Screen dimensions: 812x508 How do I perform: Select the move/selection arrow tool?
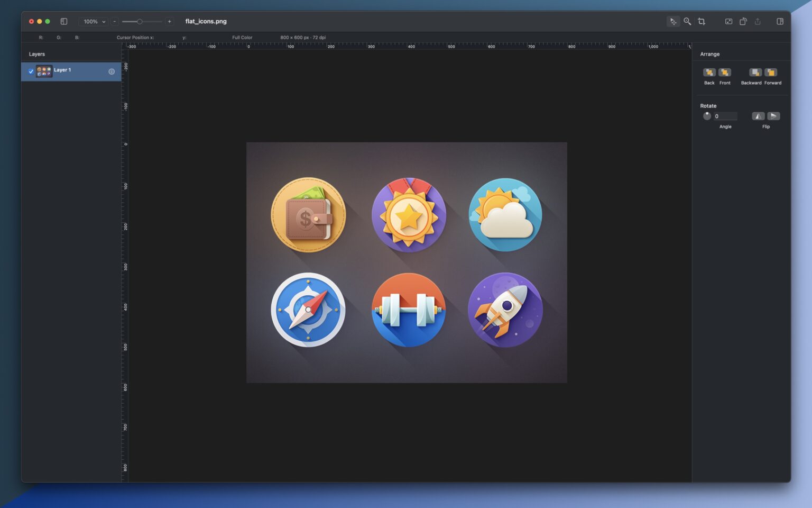click(673, 22)
